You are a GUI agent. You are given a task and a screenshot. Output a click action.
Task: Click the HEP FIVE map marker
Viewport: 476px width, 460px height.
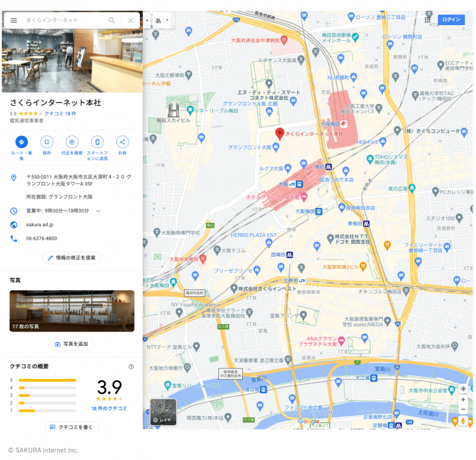(383, 141)
